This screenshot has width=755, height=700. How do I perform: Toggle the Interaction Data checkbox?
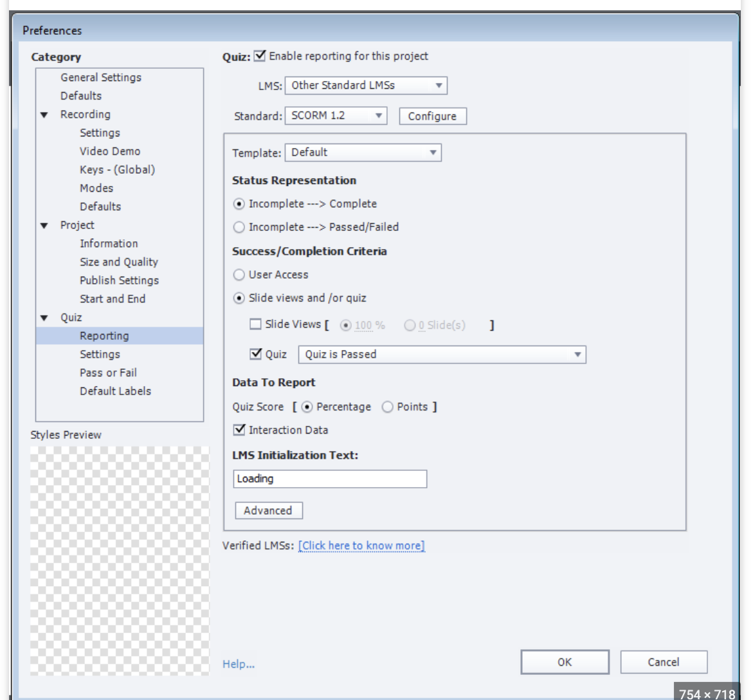click(240, 430)
